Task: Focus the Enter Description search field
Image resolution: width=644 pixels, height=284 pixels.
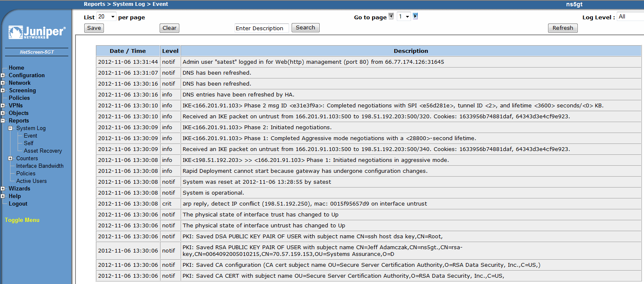Action: click(261, 28)
